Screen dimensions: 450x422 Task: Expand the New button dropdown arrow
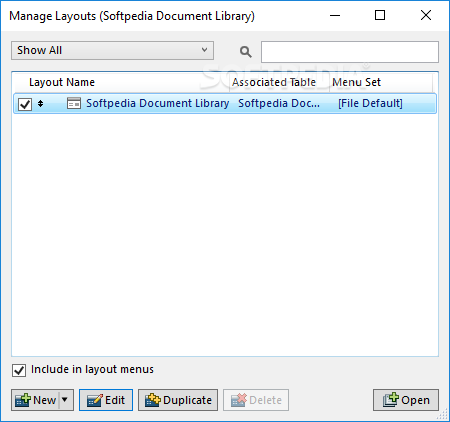[65, 400]
